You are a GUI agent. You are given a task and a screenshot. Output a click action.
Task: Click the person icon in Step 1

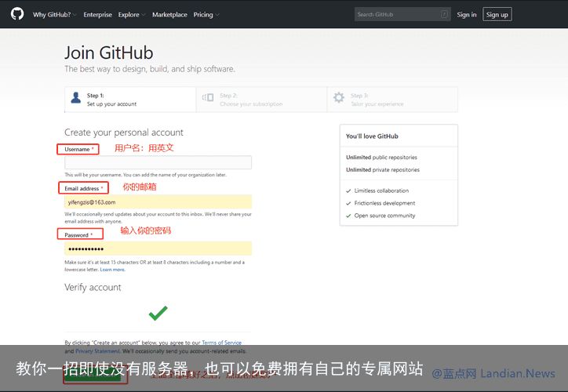(76, 98)
